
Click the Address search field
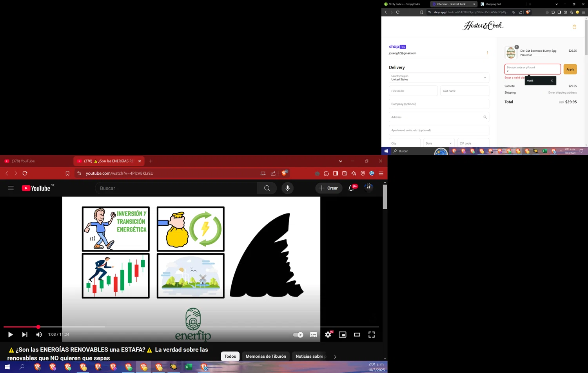click(x=439, y=117)
